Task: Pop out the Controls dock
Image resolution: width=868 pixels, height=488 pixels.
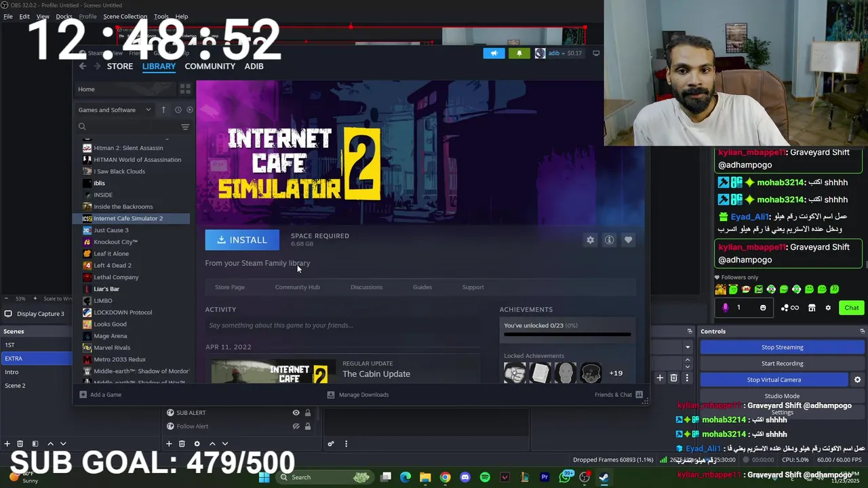Action: point(862,331)
